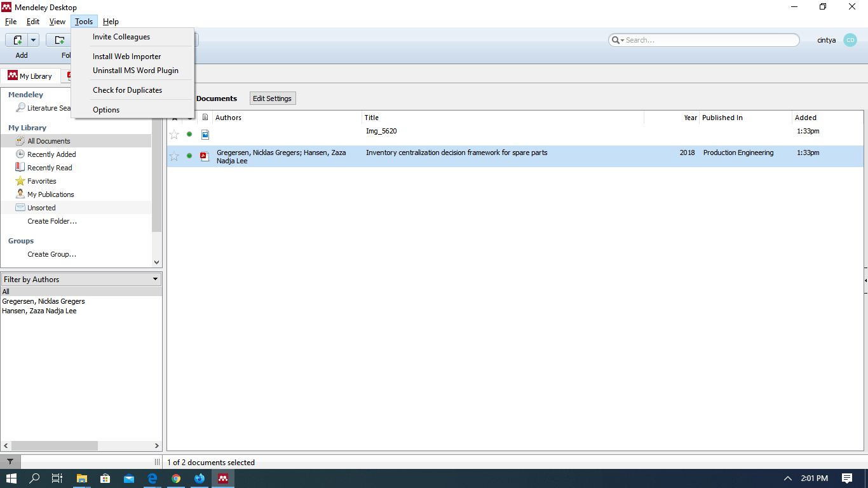Click the cintya user avatar icon
This screenshot has height=488, width=868.
pos(850,40)
